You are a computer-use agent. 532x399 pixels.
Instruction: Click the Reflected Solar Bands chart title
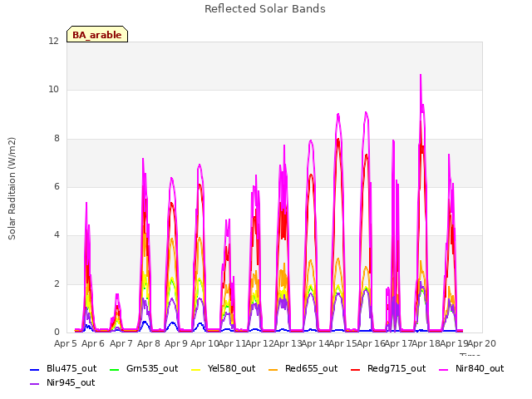pyautogui.click(x=265, y=9)
